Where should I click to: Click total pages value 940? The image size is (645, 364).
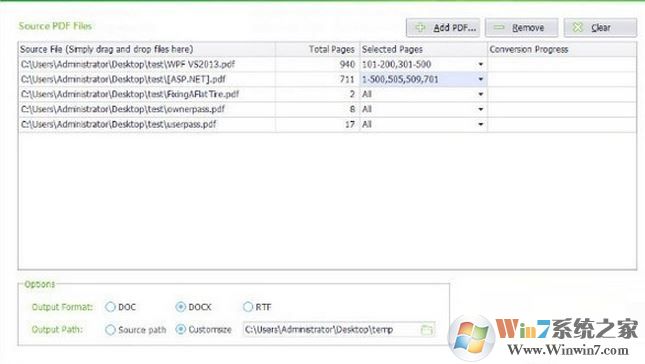(x=348, y=65)
